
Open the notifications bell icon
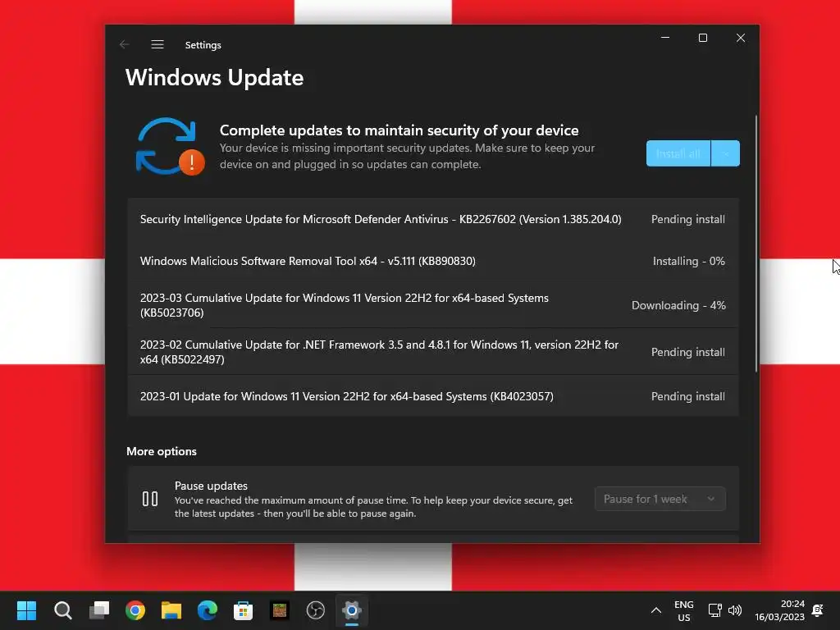818,610
